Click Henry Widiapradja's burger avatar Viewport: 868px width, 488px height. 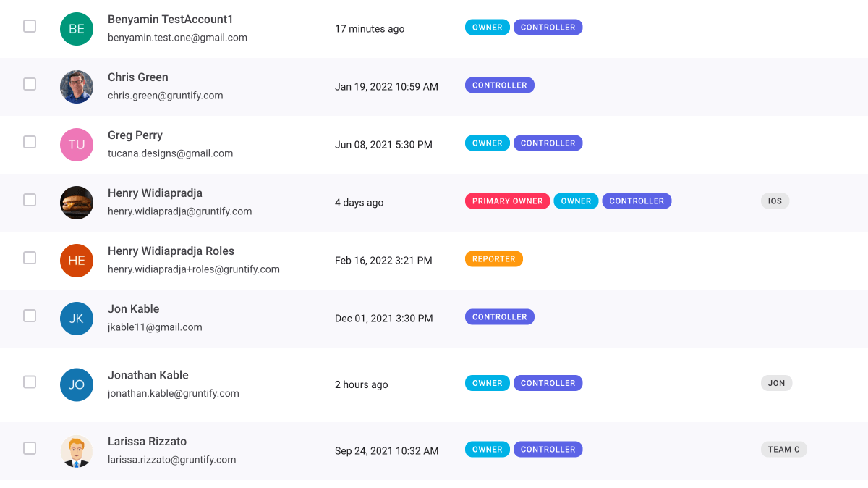pos(76,203)
